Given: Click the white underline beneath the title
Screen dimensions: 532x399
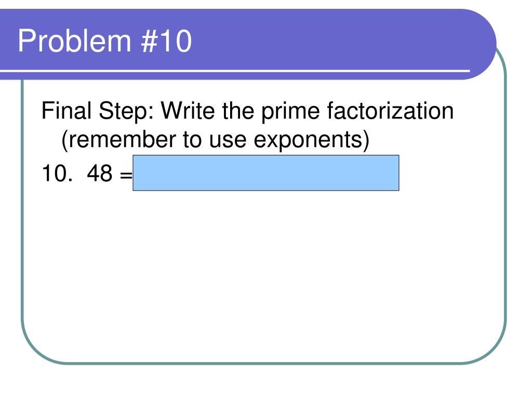Looking at the screenshot, I should 235,71.
